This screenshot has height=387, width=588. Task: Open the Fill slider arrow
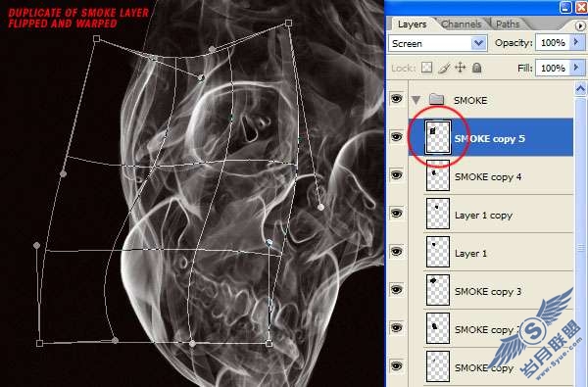click(577, 68)
